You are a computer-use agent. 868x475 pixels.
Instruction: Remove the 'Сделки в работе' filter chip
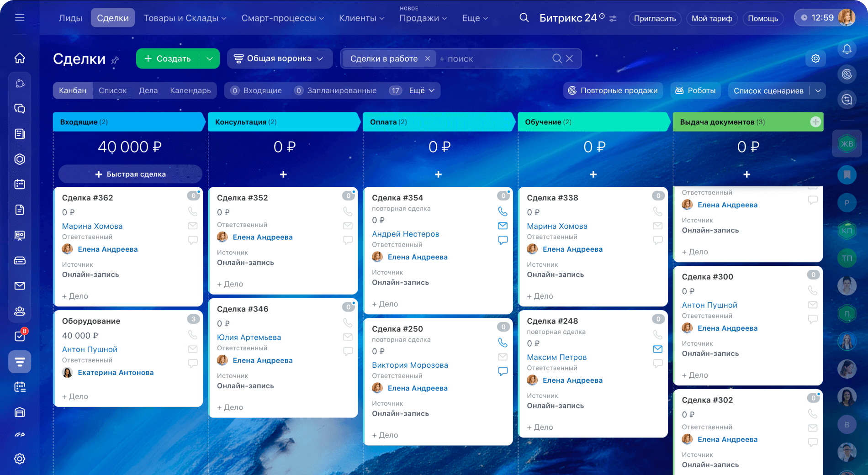(x=427, y=58)
